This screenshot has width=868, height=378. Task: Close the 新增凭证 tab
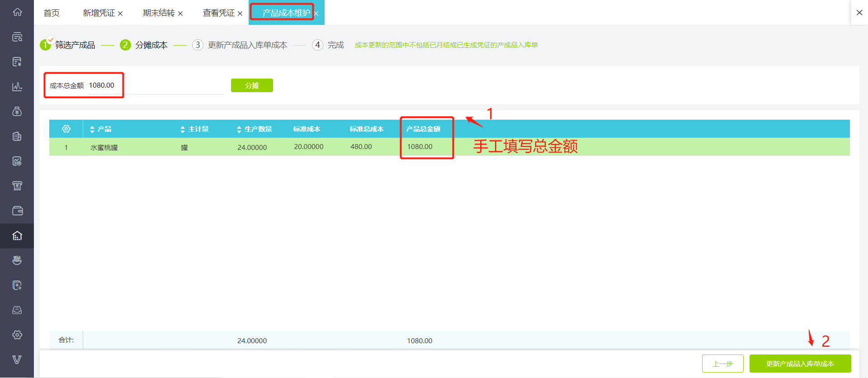(120, 14)
